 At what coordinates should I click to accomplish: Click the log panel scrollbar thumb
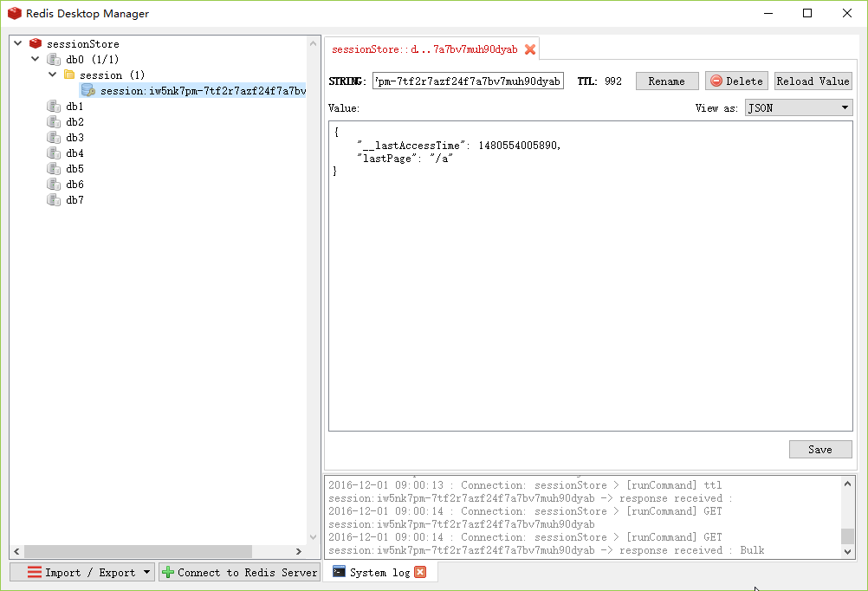[847, 536]
